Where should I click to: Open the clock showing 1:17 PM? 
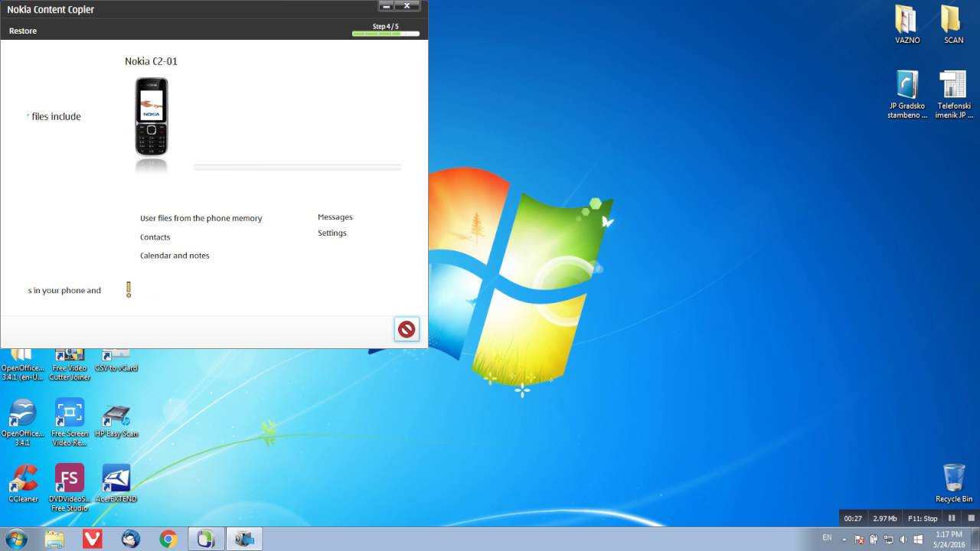tap(949, 539)
